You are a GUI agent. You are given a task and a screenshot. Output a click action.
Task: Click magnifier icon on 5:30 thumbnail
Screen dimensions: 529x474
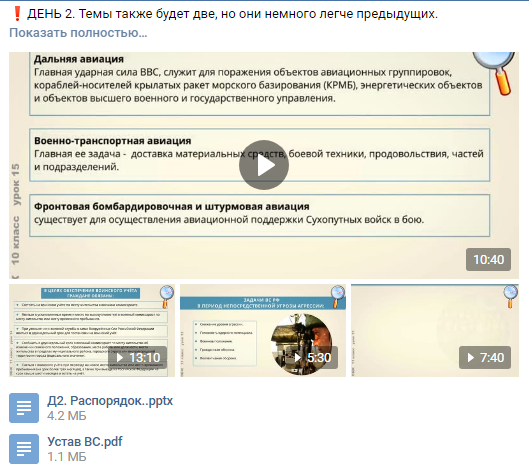click(x=338, y=296)
